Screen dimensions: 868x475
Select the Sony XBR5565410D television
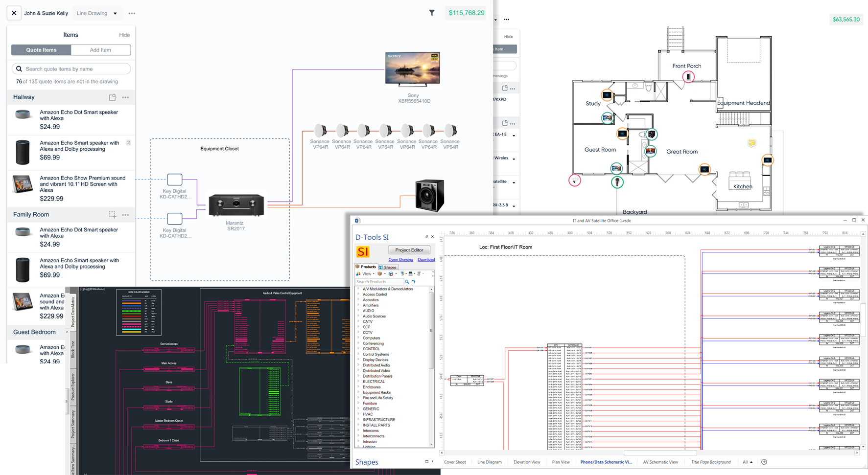click(x=412, y=70)
